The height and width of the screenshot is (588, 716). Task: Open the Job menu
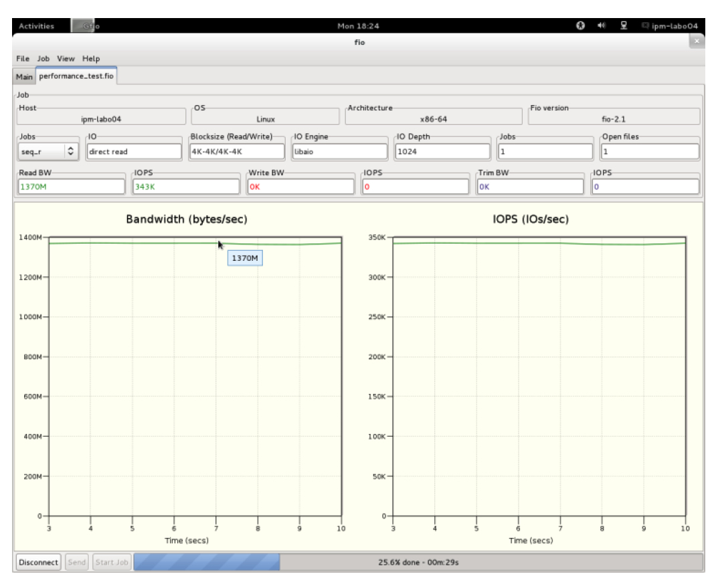[x=43, y=59]
